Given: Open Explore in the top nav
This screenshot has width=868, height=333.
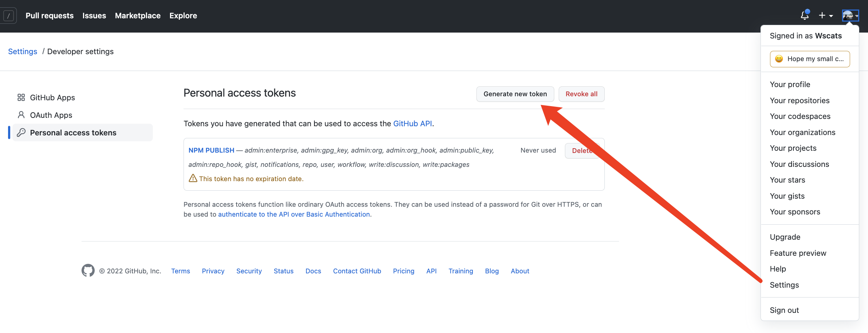Looking at the screenshot, I should click(183, 16).
